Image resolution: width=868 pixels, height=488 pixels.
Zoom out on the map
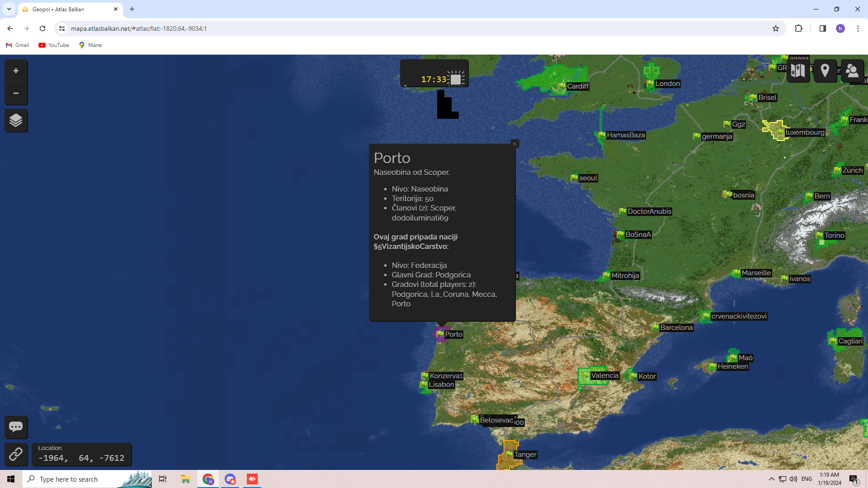tap(16, 94)
